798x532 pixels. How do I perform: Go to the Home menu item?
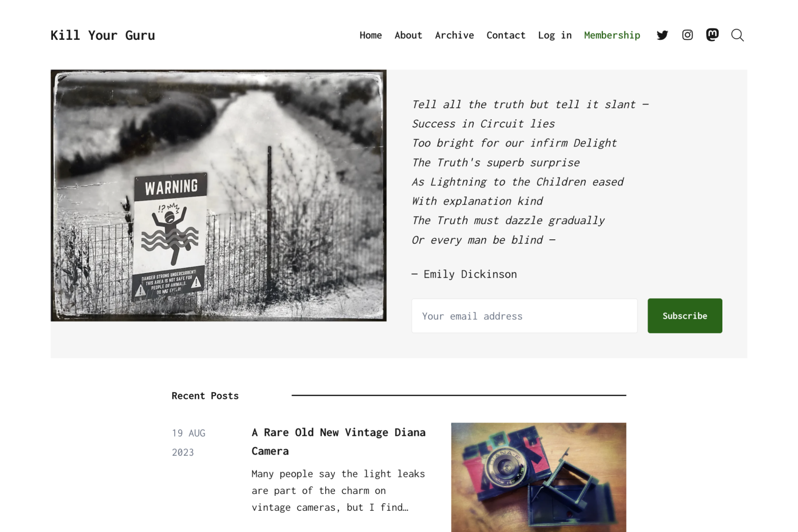(x=370, y=35)
